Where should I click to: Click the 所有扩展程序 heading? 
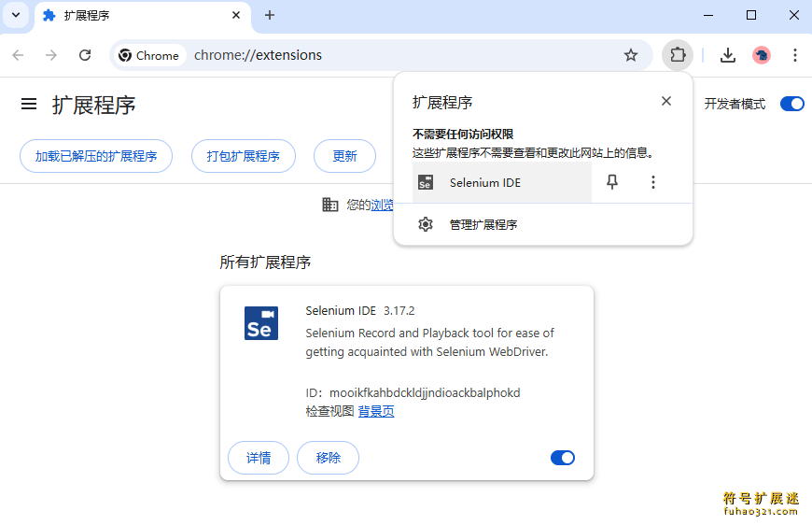(265, 262)
